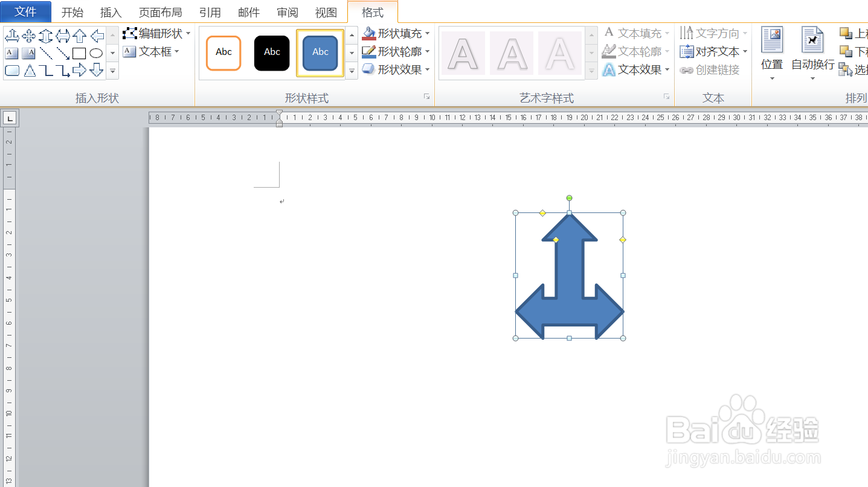
Task: Pick the left-right double arrow shape
Action: point(63,36)
